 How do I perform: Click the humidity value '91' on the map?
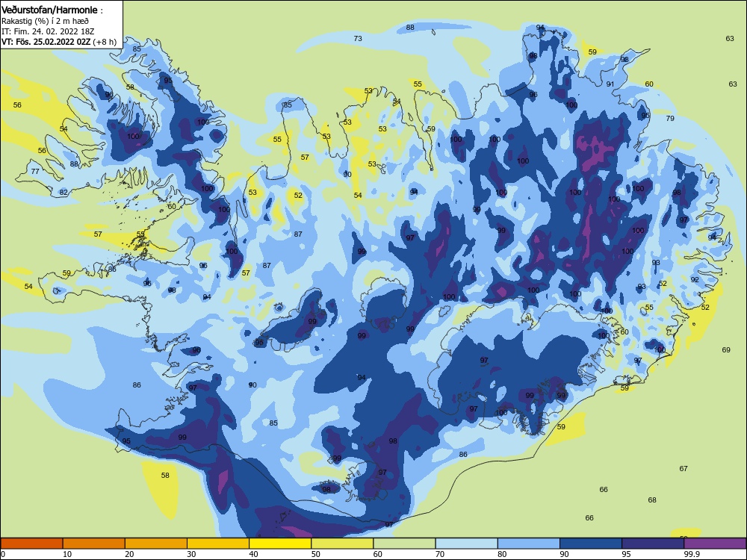point(610,84)
